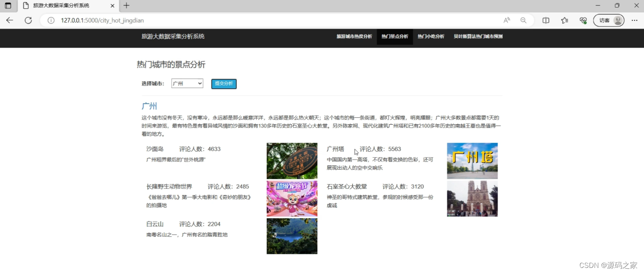Click the workspaces icon on tab strip

pyautogui.click(x=9, y=6)
